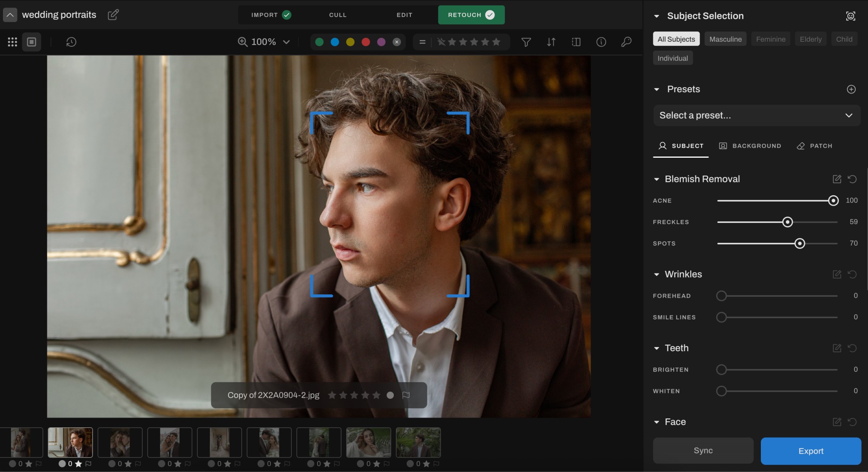Viewport: 868px width, 472px height.
Task: Click the sort order arrows icon
Action: 551,42
